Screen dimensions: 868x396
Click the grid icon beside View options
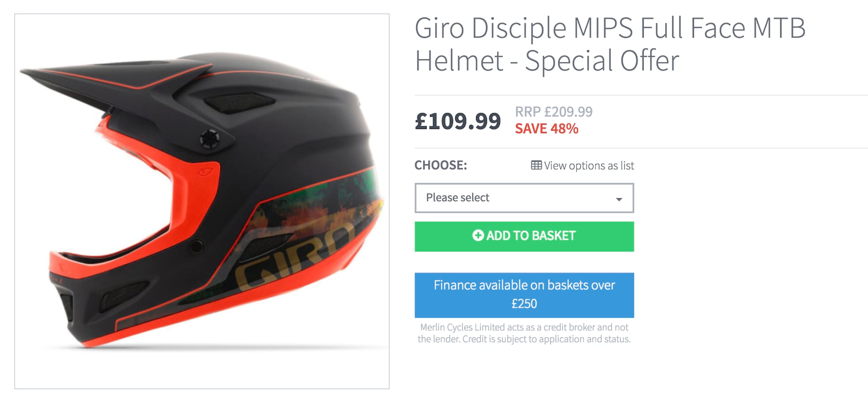click(536, 165)
